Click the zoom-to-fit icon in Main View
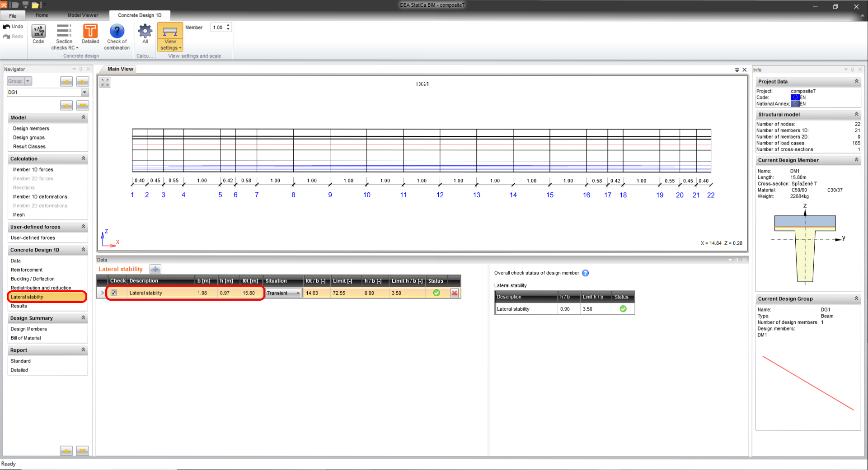The image size is (868, 470). coord(105,83)
